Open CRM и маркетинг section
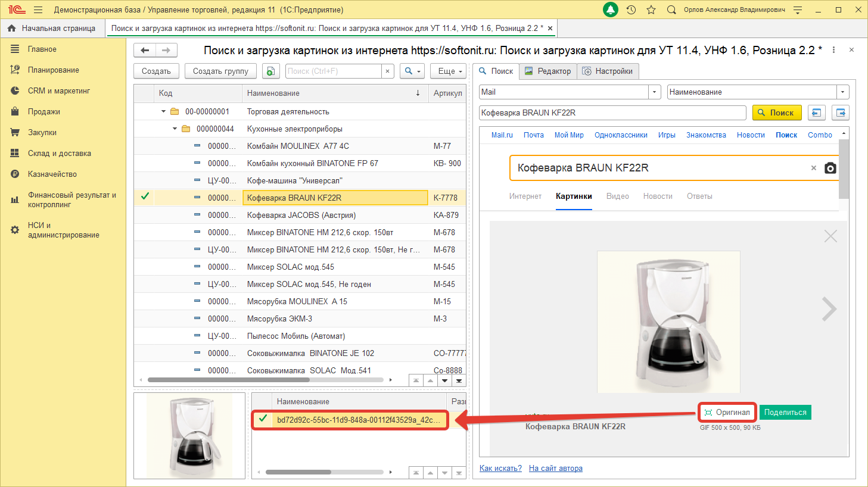Image resolution: width=868 pixels, height=487 pixels. pos(58,91)
